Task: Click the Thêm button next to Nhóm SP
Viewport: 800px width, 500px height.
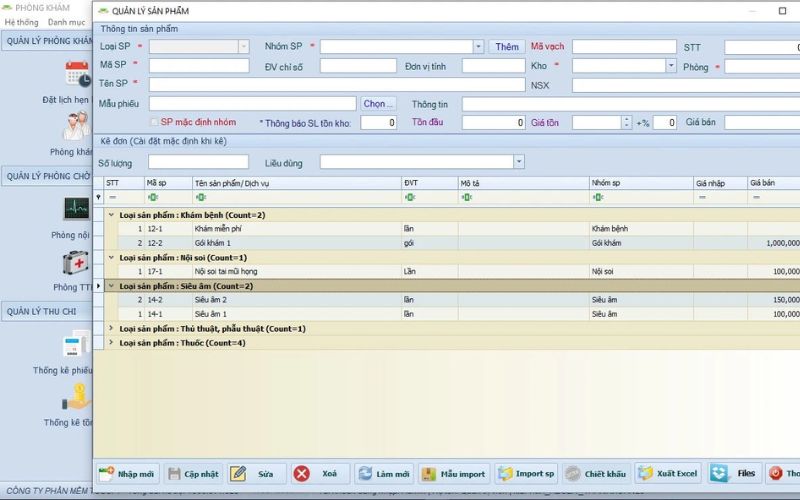Action: coord(507,46)
